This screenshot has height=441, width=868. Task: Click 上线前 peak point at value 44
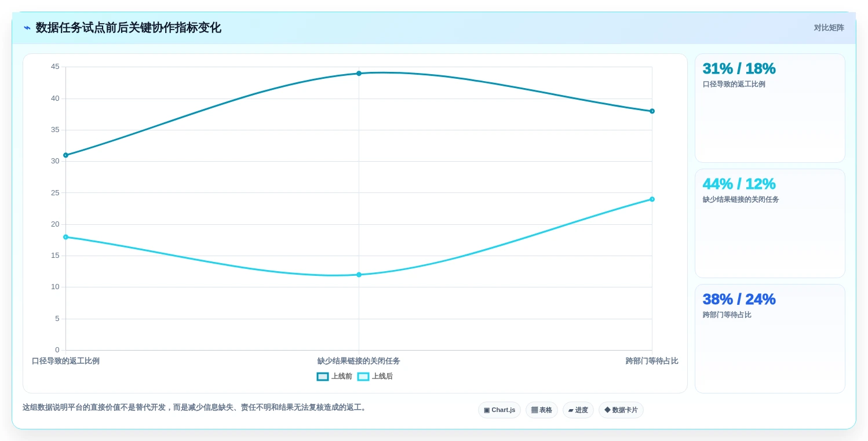click(x=359, y=74)
